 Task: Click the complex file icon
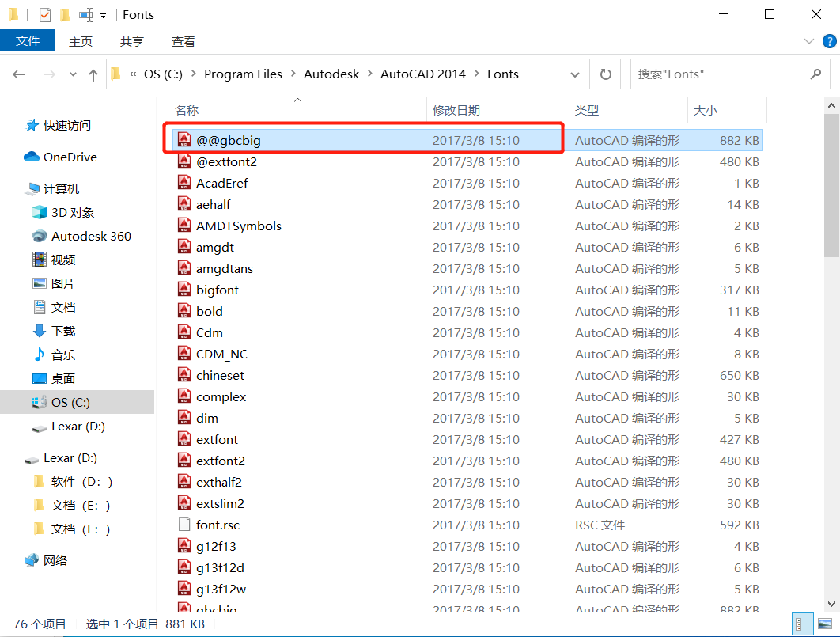tap(184, 396)
